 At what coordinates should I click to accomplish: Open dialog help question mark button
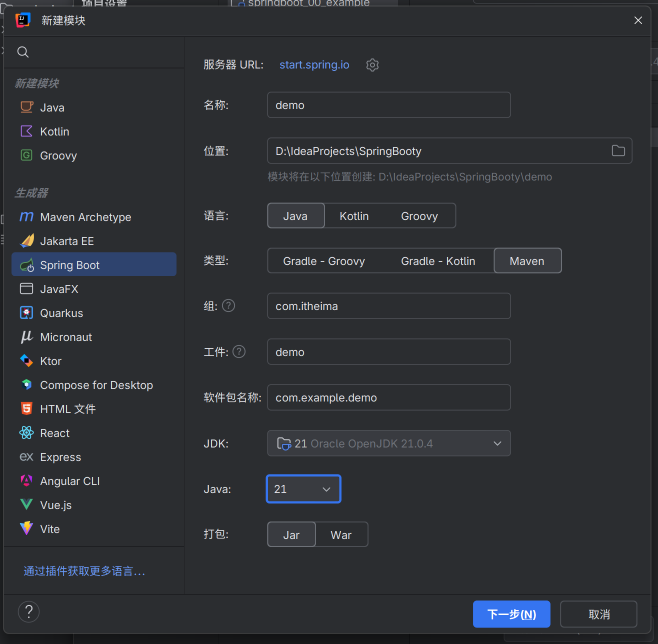click(28, 612)
